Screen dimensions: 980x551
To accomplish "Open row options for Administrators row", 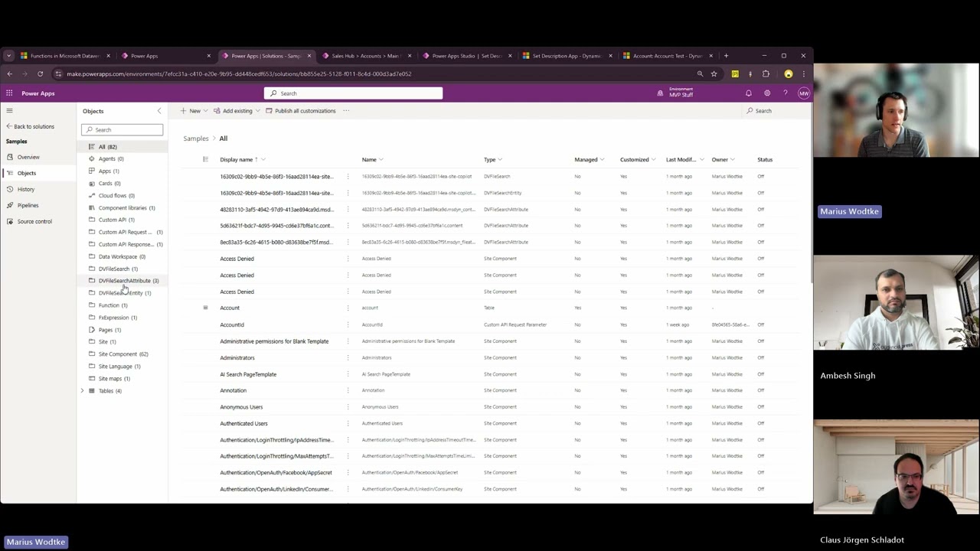I will pyautogui.click(x=348, y=357).
